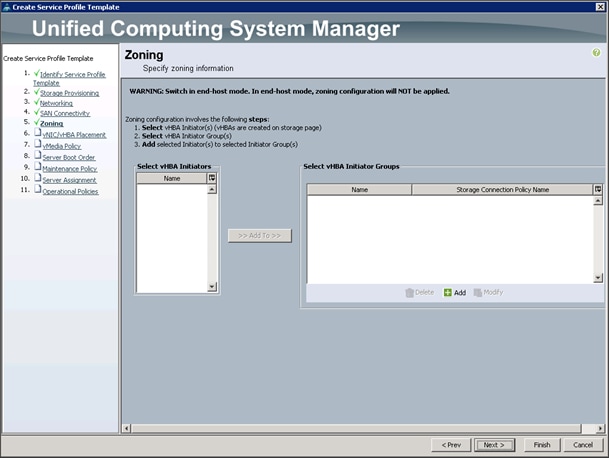Jump to Maintenance Policy step
This screenshot has height=458, width=609.
point(70,169)
